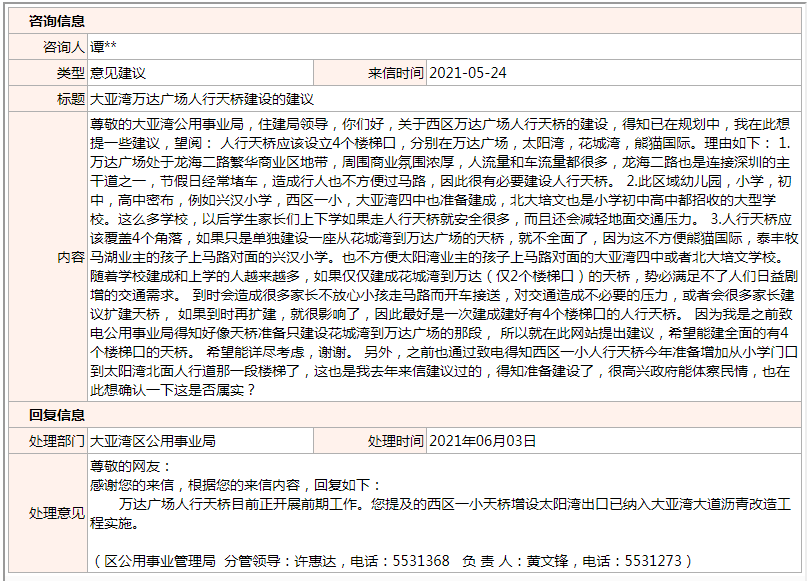Click the 回复信息 section header
The width and height of the screenshot is (810, 581).
[x=57, y=414]
